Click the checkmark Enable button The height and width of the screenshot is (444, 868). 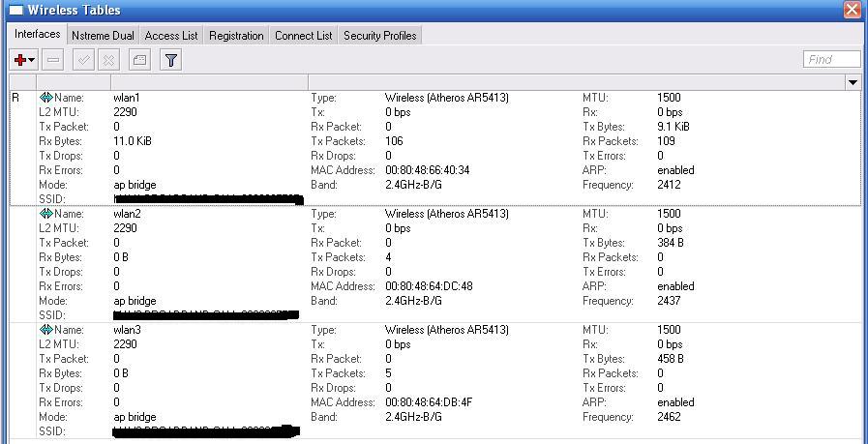click(83, 60)
